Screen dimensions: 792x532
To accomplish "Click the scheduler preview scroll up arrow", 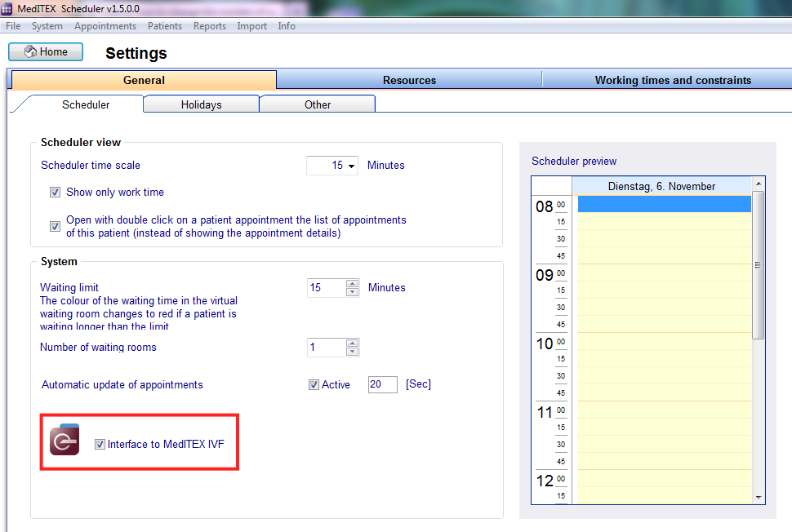I will pos(759,184).
